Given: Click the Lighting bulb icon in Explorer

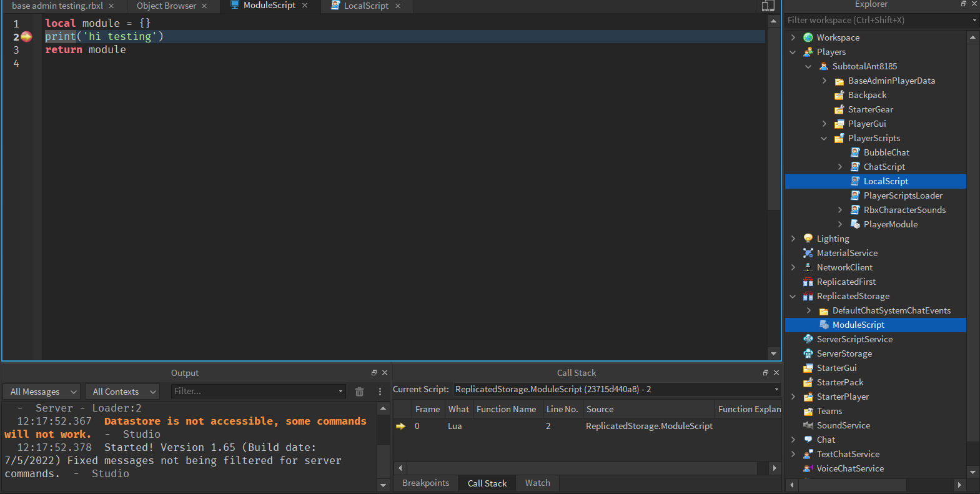Looking at the screenshot, I should [x=808, y=239].
